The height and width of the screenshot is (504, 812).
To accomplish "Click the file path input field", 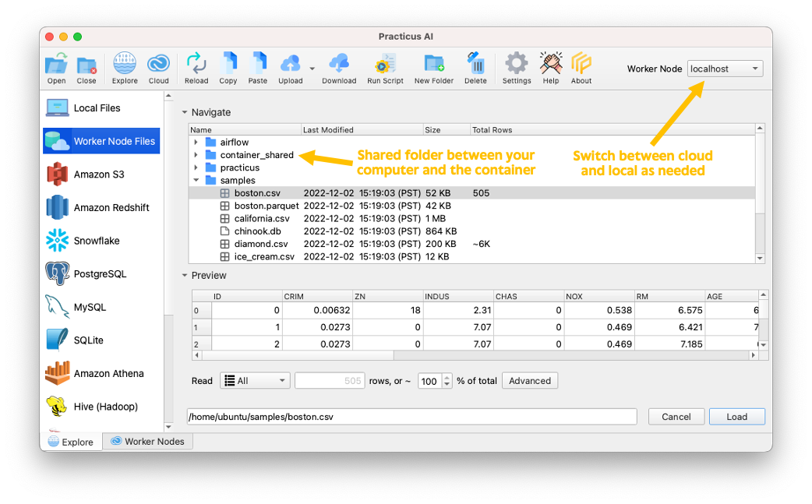I will (x=411, y=417).
